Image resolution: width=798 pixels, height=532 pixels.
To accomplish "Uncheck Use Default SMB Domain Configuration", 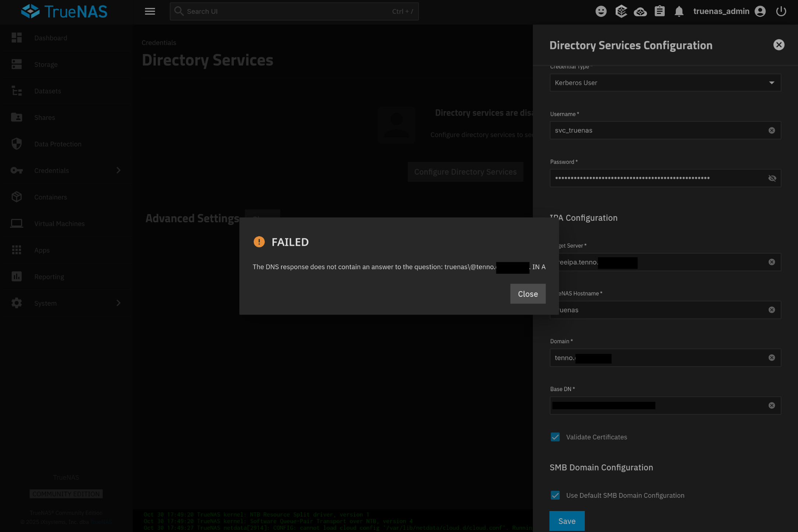I will click(555, 496).
